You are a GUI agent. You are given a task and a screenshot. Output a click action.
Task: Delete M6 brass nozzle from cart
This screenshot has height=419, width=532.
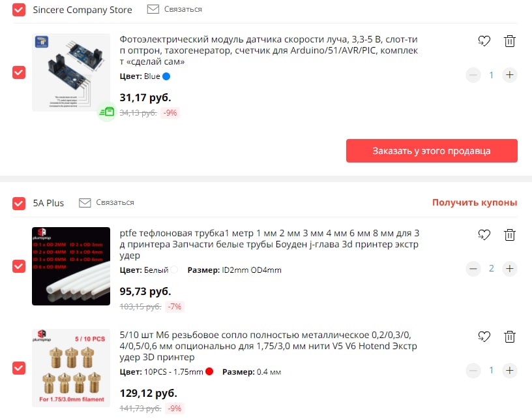tap(510, 337)
